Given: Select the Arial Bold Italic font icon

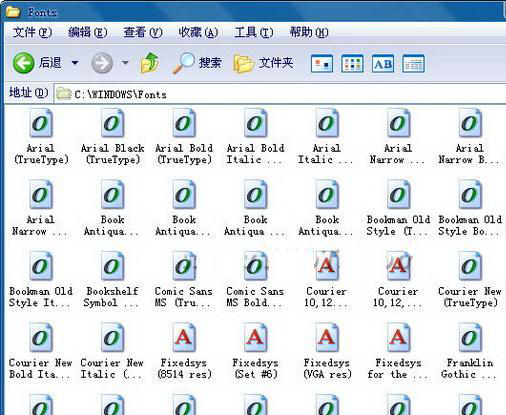Looking at the screenshot, I should coord(255,123).
